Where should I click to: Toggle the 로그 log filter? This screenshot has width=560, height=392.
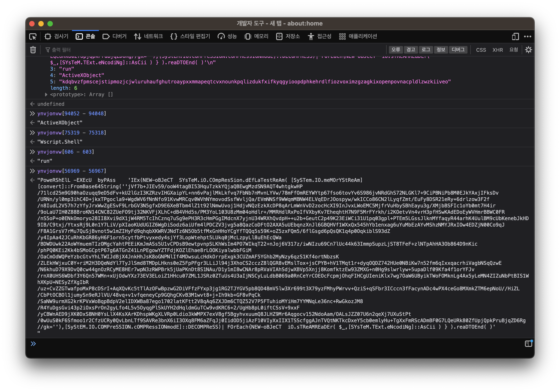tap(426, 50)
